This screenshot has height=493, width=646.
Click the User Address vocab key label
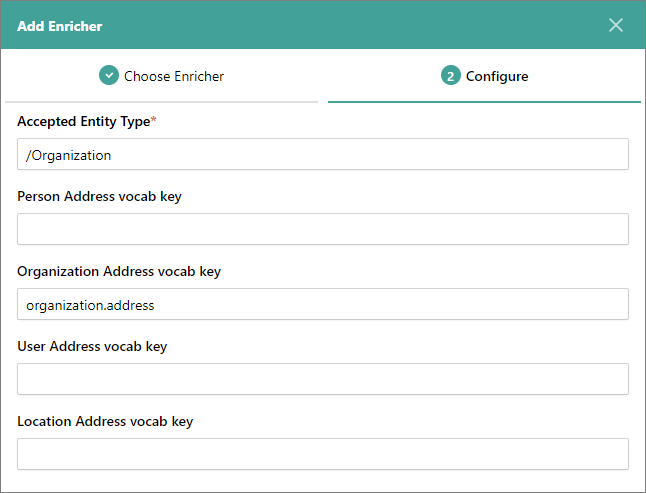click(x=92, y=346)
